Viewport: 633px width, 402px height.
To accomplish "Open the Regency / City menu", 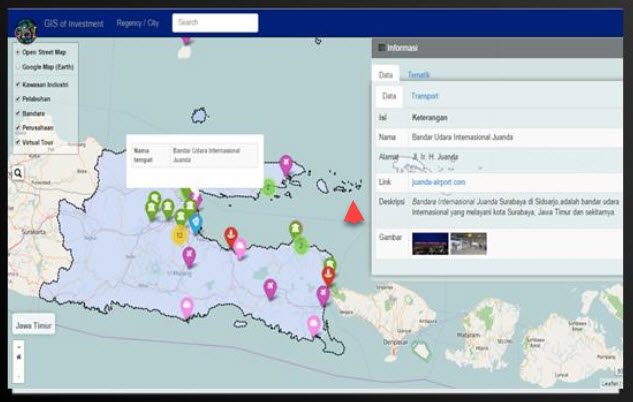I will click(138, 23).
